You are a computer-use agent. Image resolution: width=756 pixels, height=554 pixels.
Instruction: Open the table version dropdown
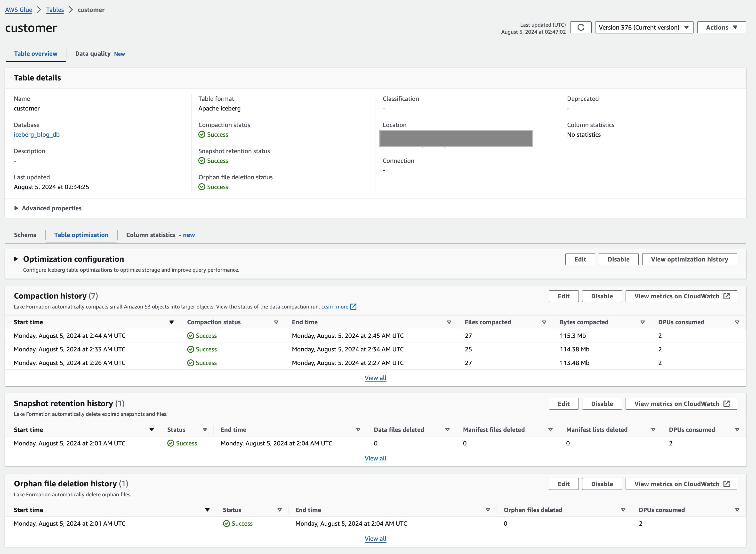644,27
